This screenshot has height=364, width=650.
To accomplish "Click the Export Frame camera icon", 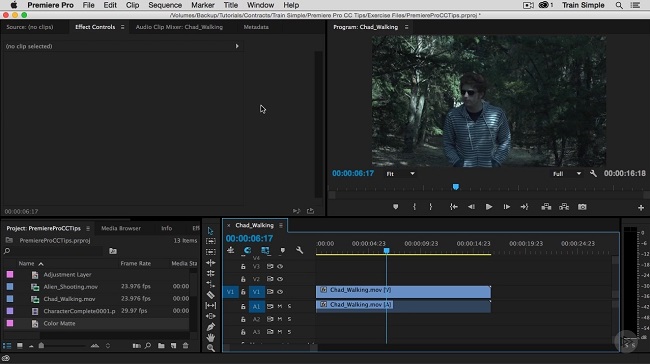I will (x=582, y=206).
